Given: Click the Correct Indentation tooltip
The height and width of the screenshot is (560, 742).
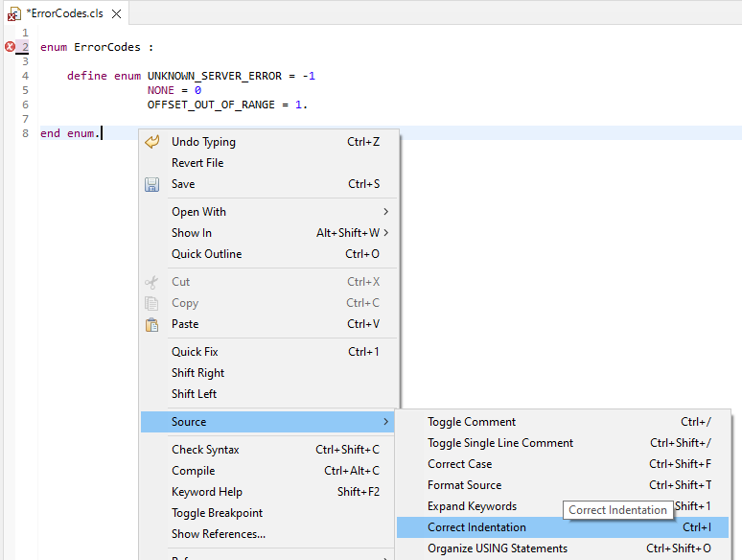Looking at the screenshot, I should coord(617,510).
